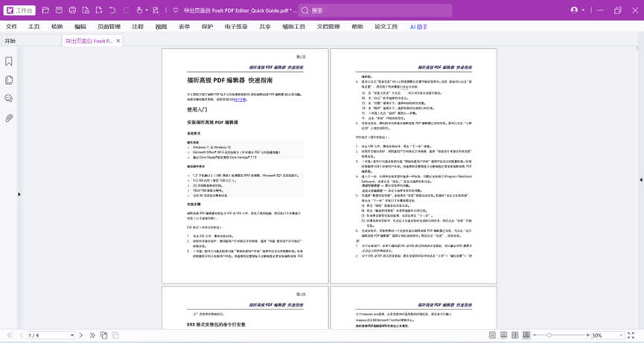Click the 用户手册 hyperlink on page one
Screen dimensions: 644x343
(x=240, y=100)
